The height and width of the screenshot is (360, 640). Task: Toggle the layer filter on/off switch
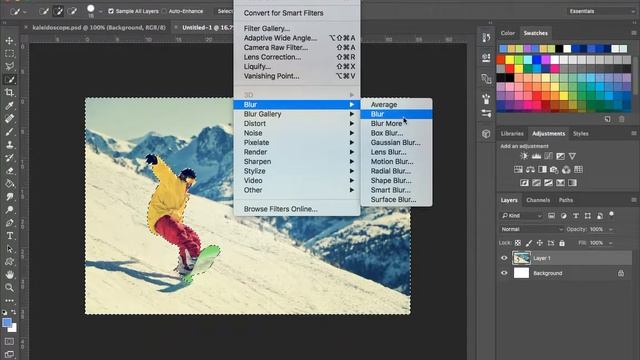coord(611,214)
